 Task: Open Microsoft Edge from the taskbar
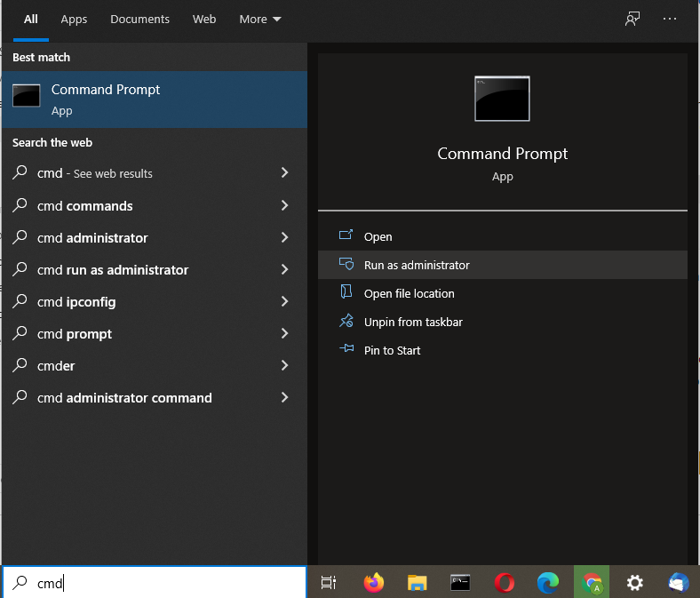548,582
